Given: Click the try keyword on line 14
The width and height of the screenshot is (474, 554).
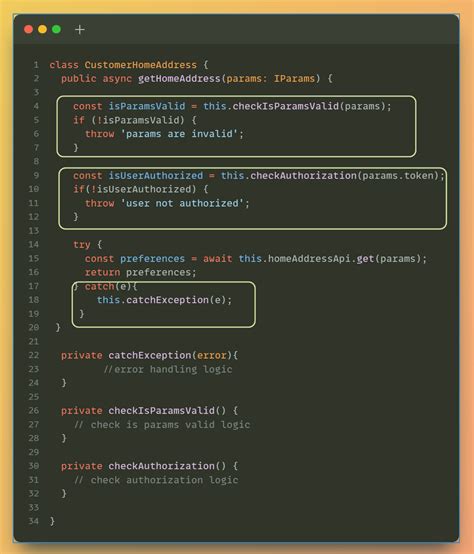Looking at the screenshot, I should (x=82, y=245).
